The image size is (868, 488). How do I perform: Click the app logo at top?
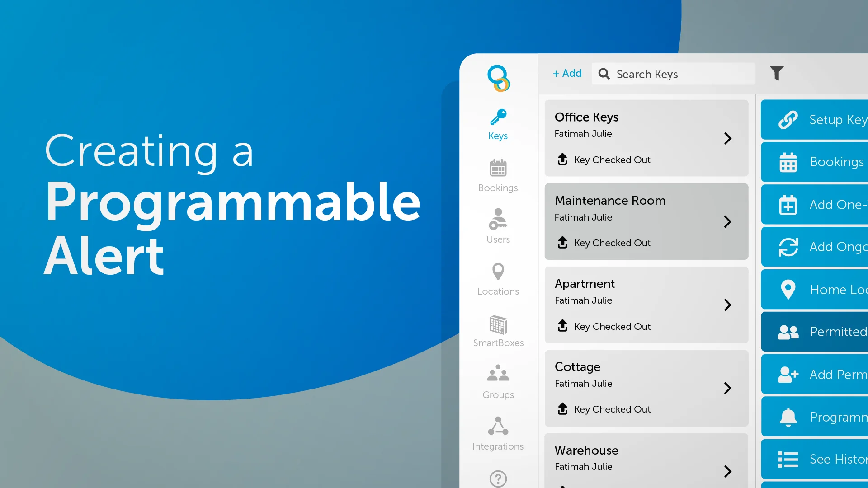pyautogui.click(x=498, y=78)
